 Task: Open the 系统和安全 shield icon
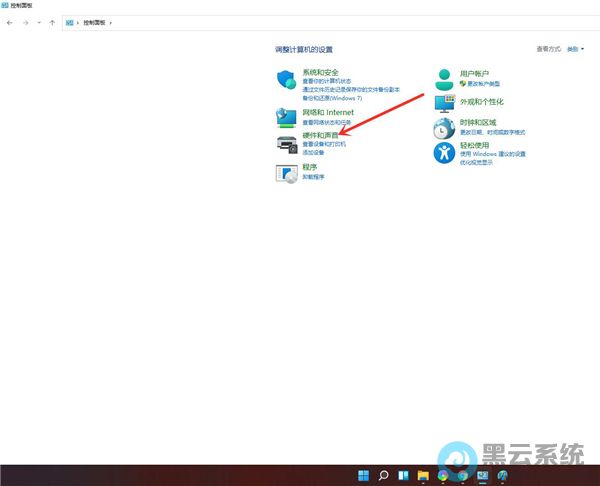point(287,80)
